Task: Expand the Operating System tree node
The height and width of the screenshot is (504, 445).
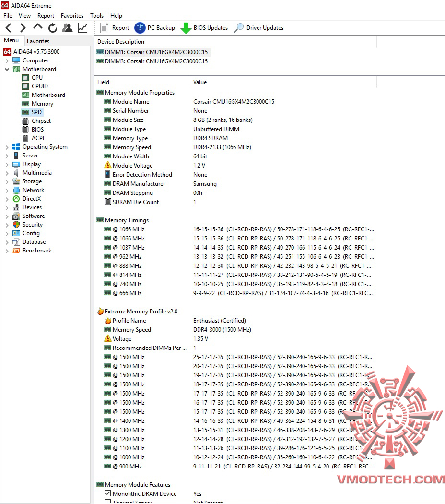Action: pos(7,147)
